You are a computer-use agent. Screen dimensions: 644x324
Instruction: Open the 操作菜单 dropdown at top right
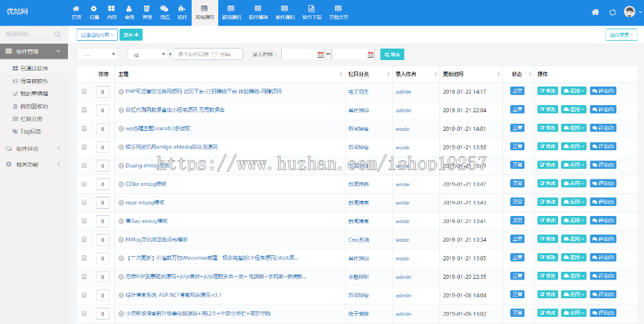[x=621, y=35]
